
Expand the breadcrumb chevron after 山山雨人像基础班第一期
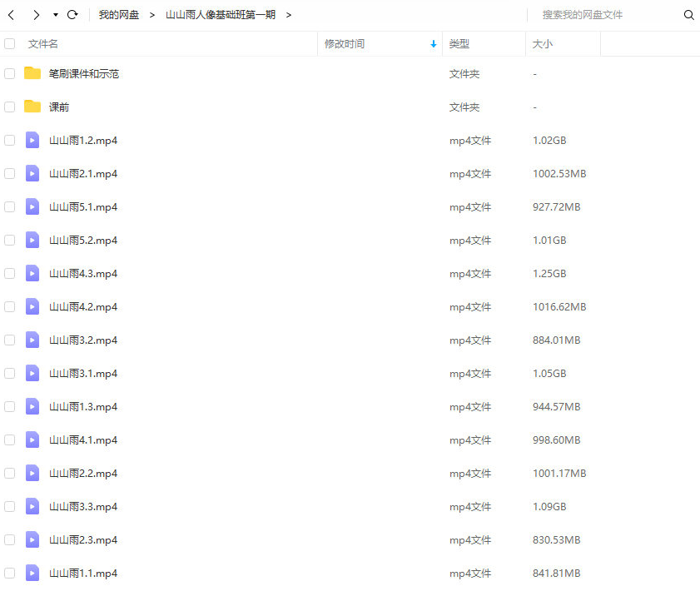tap(289, 15)
